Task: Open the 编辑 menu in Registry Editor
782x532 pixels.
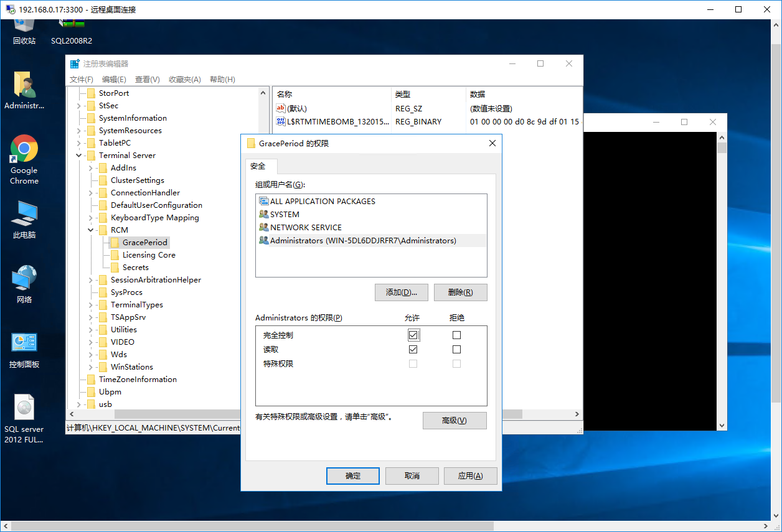Action: click(114, 79)
